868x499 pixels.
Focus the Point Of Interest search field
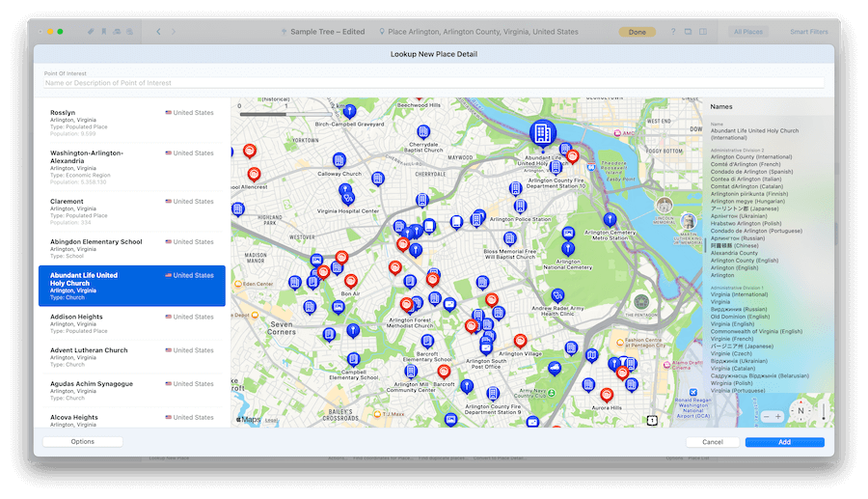pos(433,83)
